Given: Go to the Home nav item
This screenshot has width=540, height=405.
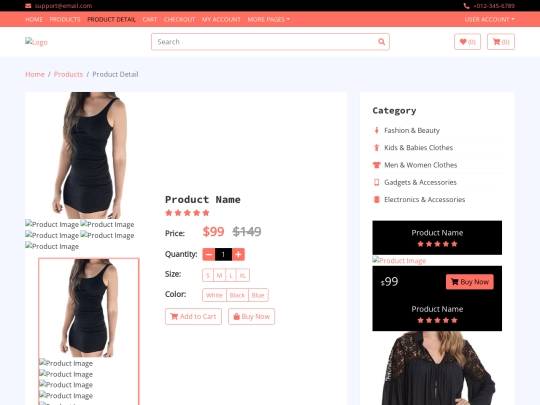Looking at the screenshot, I should click(34, 19).
